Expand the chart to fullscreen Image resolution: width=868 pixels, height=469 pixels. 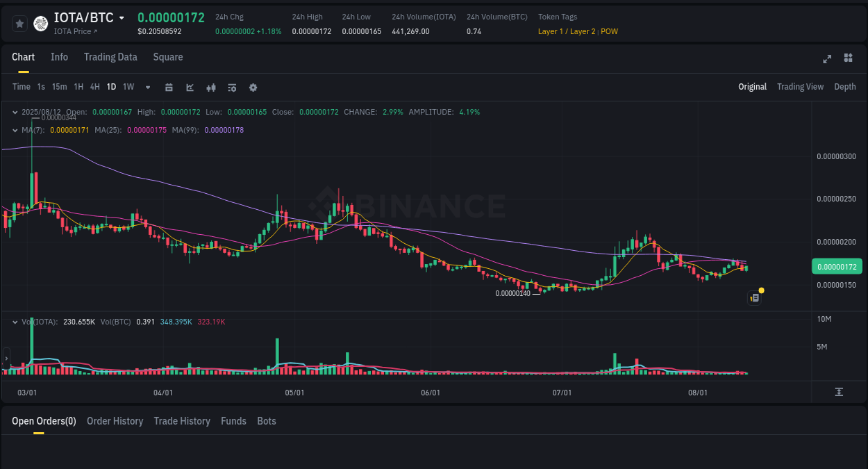[x=826, y=59]
